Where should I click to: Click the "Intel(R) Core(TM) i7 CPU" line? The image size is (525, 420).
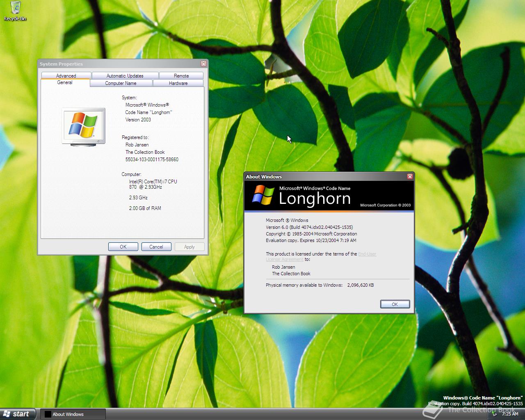tap(153, 181)
